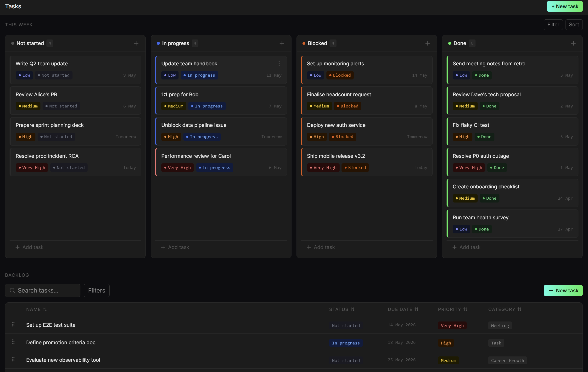Click plus icon in In progress column header

(282, 43)
